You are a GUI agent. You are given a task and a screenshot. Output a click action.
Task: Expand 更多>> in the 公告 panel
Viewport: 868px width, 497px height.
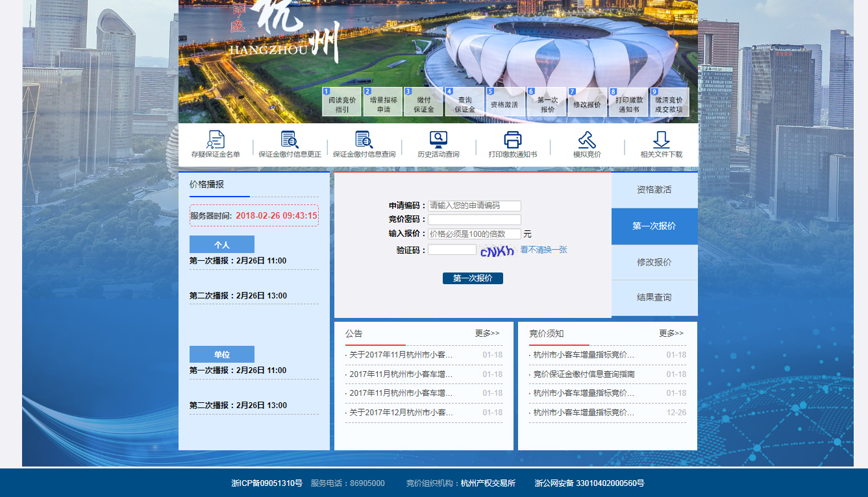point(487,333)
